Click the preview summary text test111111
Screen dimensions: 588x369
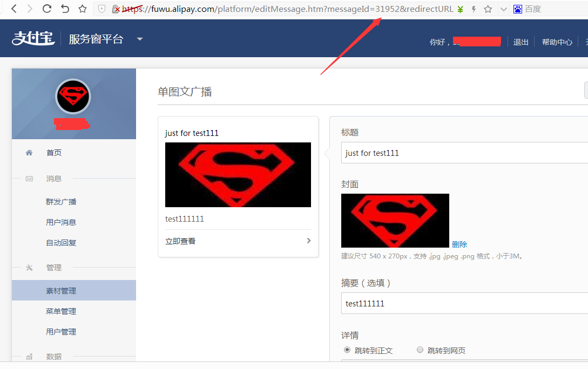(185, 219)
